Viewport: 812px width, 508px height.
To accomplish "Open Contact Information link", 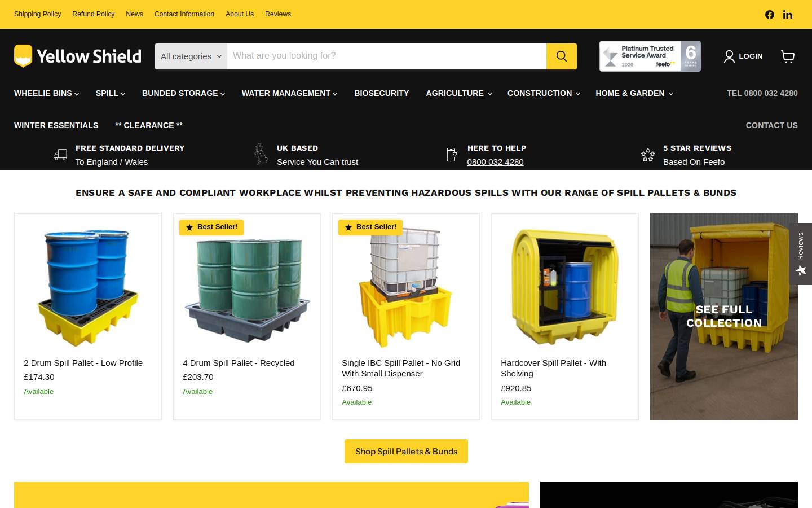I will click(184, 14).
